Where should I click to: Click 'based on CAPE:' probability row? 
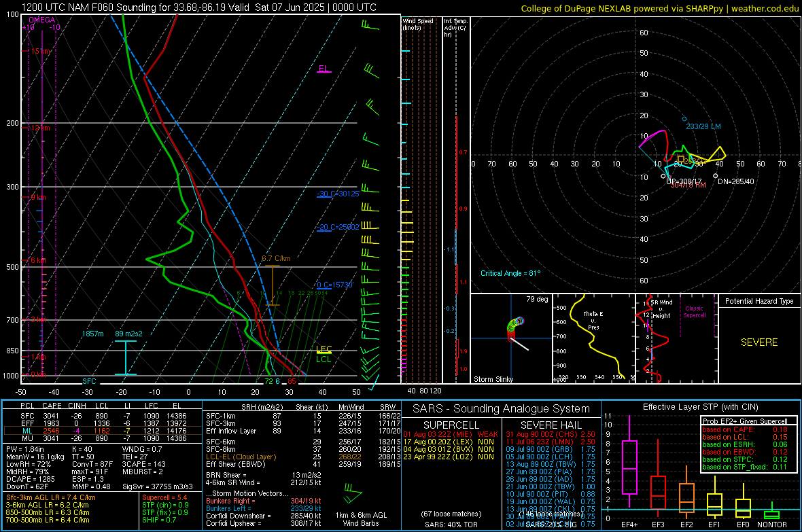[745, 429]
